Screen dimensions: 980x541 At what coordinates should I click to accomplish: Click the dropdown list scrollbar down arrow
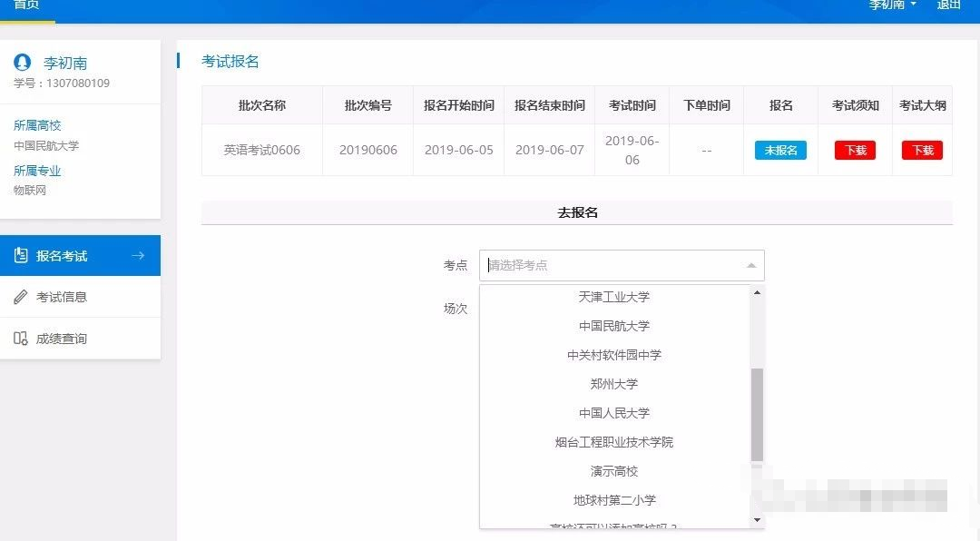point(758,520)
